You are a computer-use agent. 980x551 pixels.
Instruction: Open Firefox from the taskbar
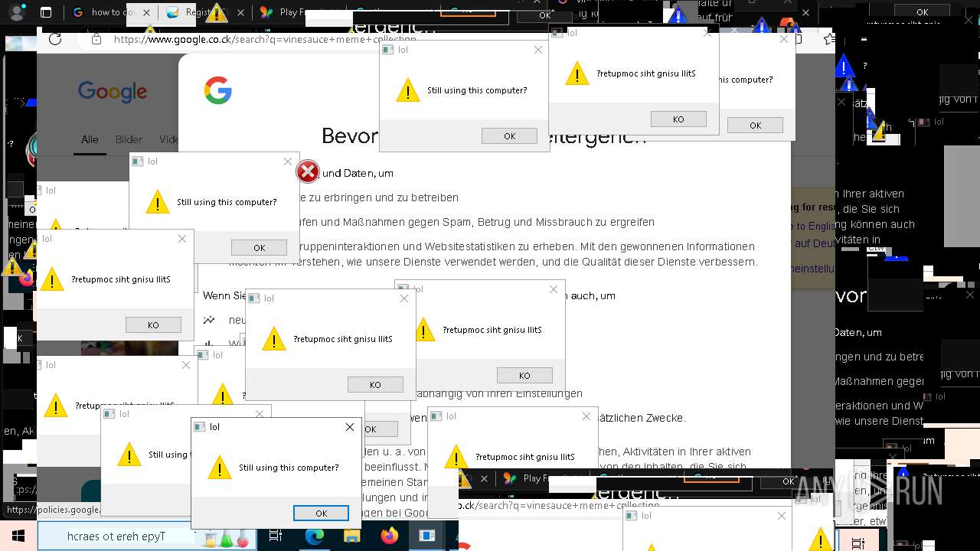click(390, 536)
